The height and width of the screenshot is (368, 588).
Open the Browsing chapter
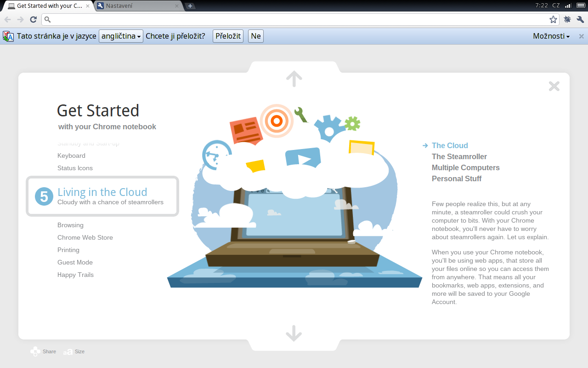(70, 225)
